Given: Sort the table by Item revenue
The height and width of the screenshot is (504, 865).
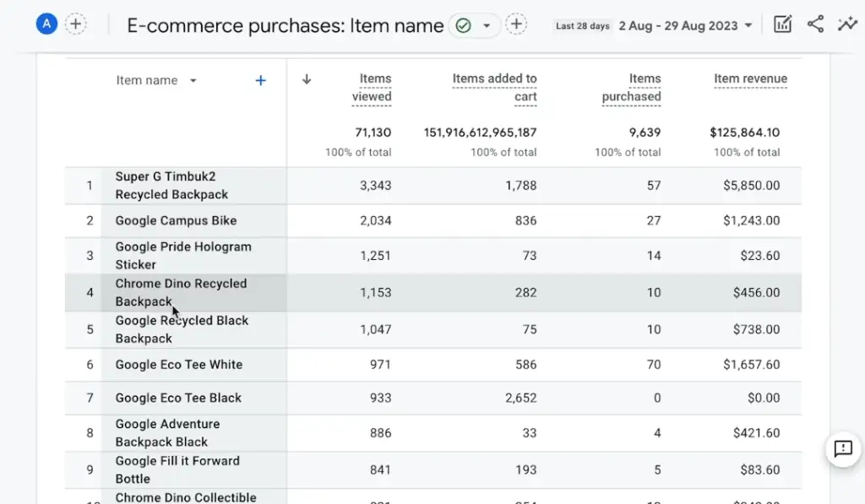Looking at the screenshot, I should pyautogui.click(x=752, y=78).
